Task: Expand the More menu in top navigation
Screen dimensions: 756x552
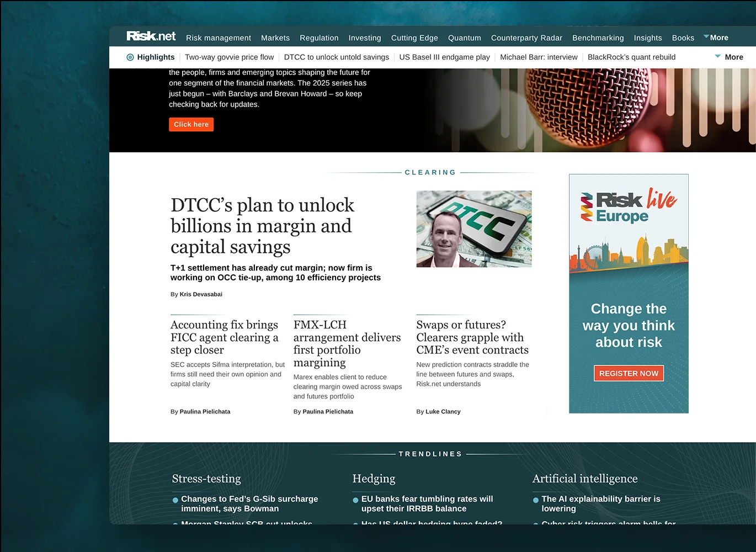Action: pos(716,38)
